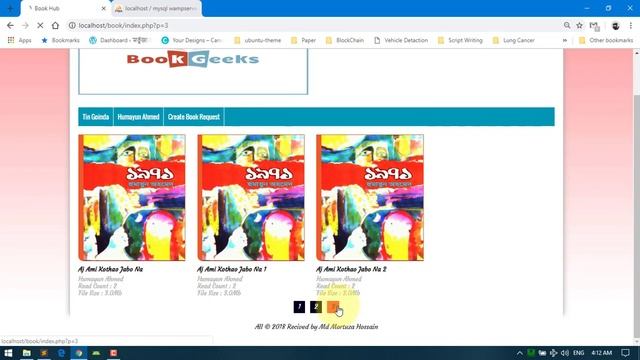
Task: Open the browser home page icon
Action: click(x=55, y=25)
